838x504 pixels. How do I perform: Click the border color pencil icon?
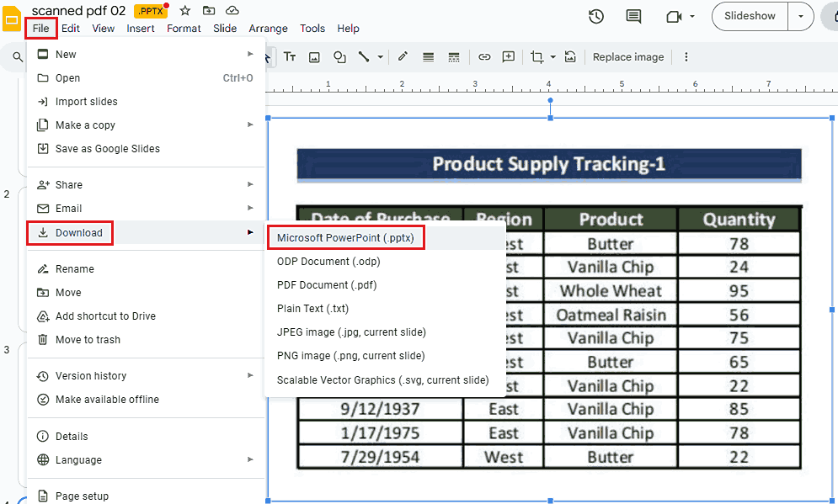[x=403, y=56]
